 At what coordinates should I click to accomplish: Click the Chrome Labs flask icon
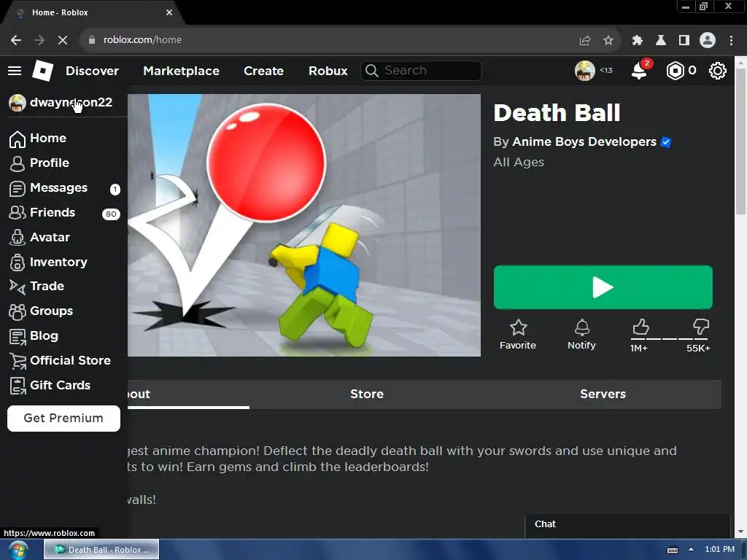[x=661, y=41]
